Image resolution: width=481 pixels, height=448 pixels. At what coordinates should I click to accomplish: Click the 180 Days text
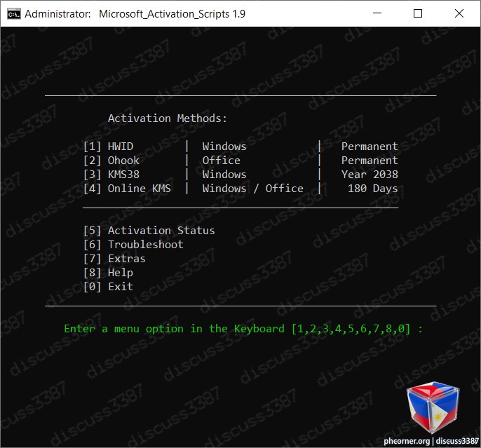(x=373, y=189)
